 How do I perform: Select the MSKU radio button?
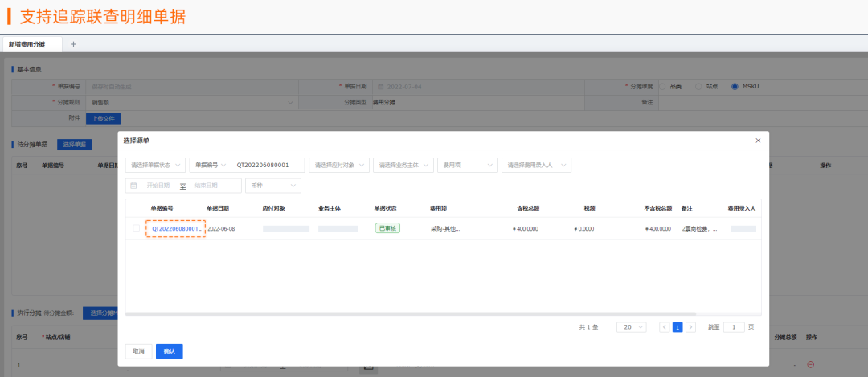coord(735,87)
